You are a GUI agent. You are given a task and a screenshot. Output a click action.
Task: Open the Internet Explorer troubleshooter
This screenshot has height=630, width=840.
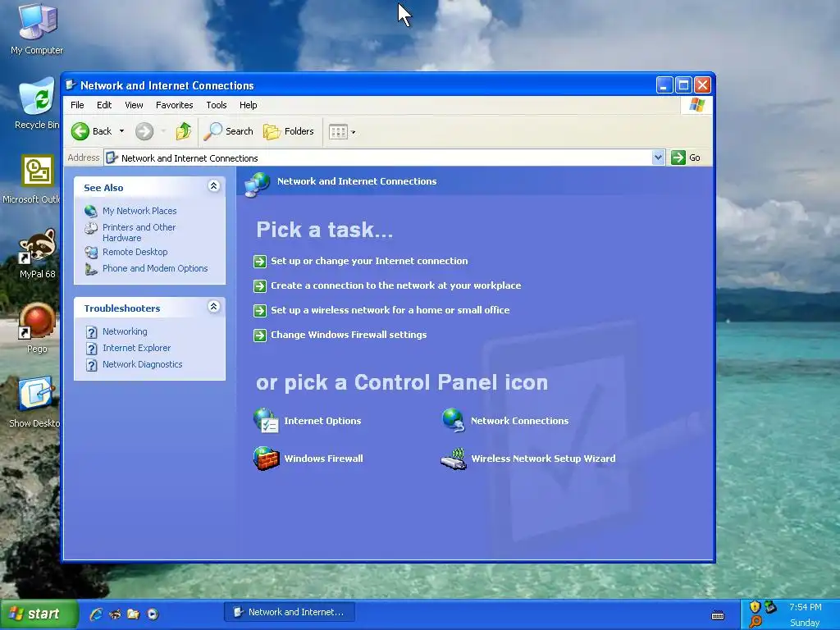click(x=137, y=348)
